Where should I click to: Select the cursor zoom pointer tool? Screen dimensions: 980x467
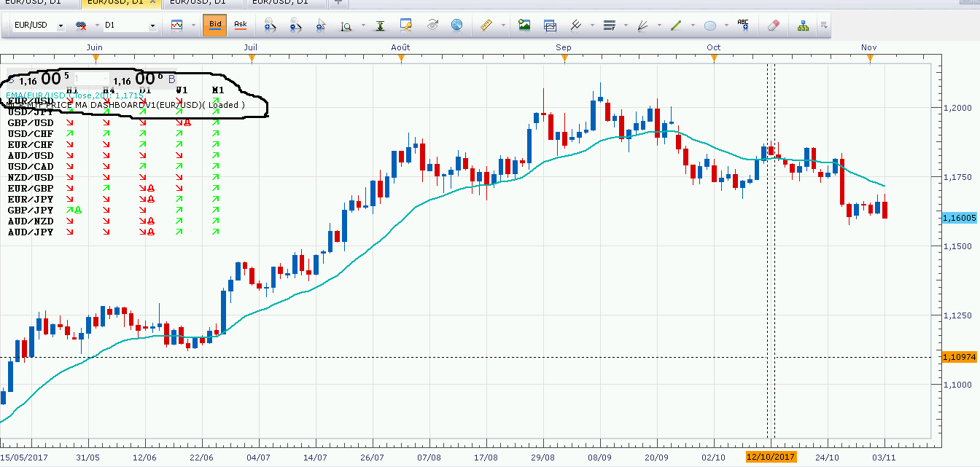(320, 25)
